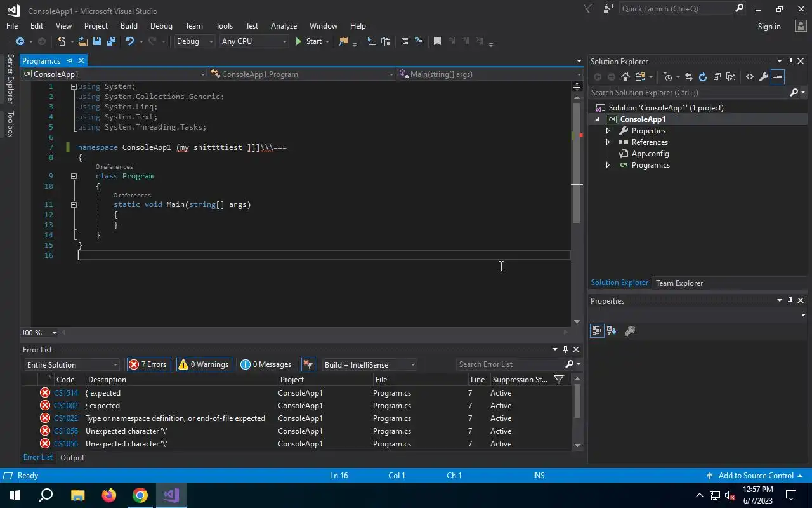Screen dimensions: 812x508
Task: Toggle auto-hide pin on Properties panel
Action: (x=790, y=300)
